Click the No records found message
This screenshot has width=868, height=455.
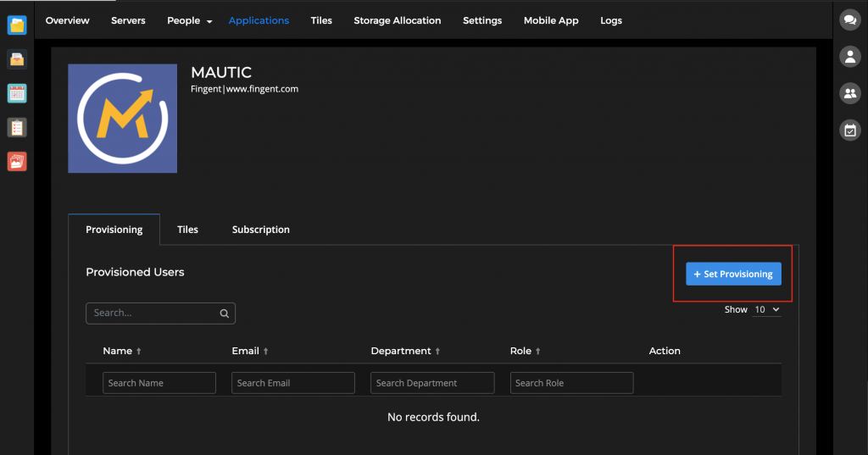[433, 418]
